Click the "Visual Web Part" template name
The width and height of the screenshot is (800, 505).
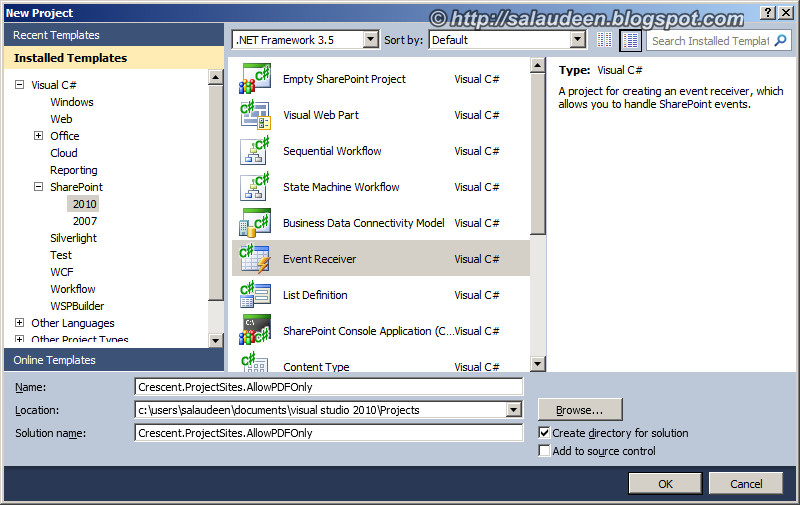coord(320,115)
